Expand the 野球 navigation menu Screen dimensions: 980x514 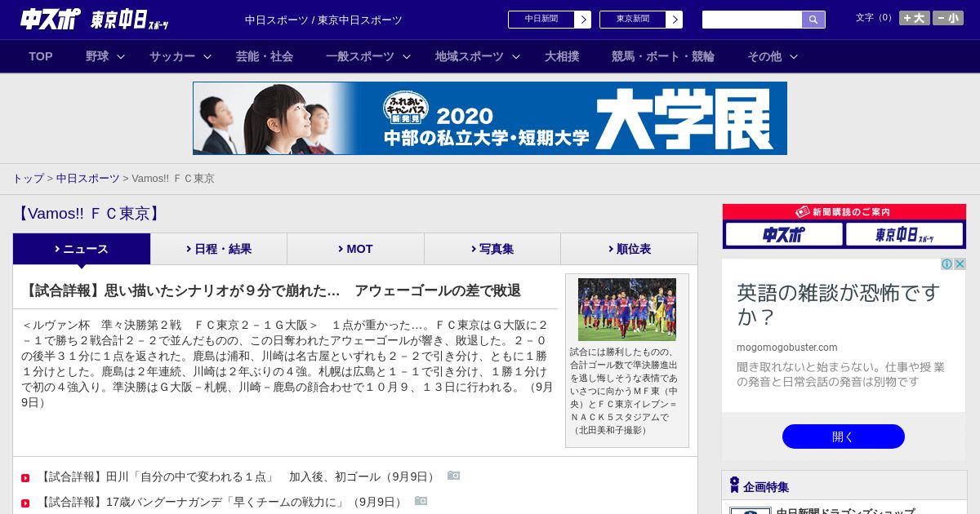coord(105,56)
